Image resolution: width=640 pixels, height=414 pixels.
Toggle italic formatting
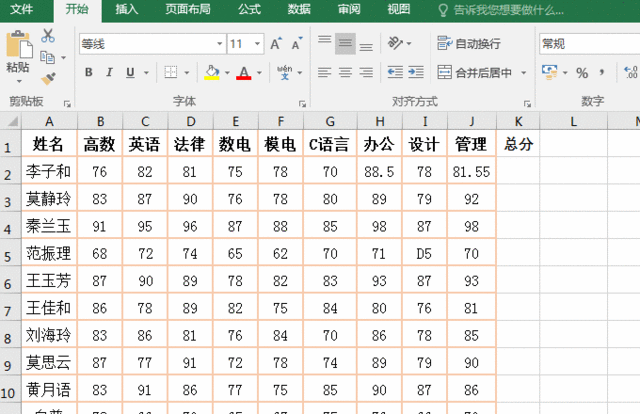point(109,73)
